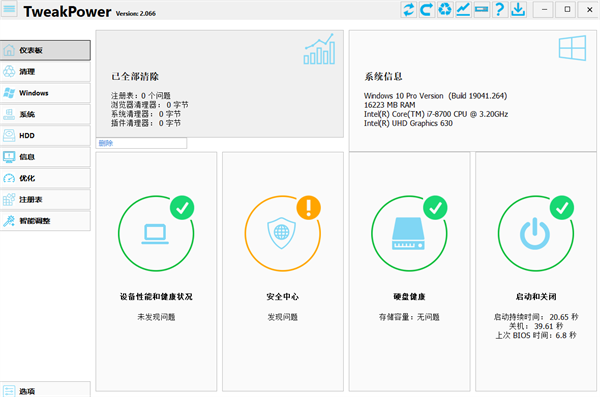Click the orange warning badge on 安全中心

tap(308, 208)
